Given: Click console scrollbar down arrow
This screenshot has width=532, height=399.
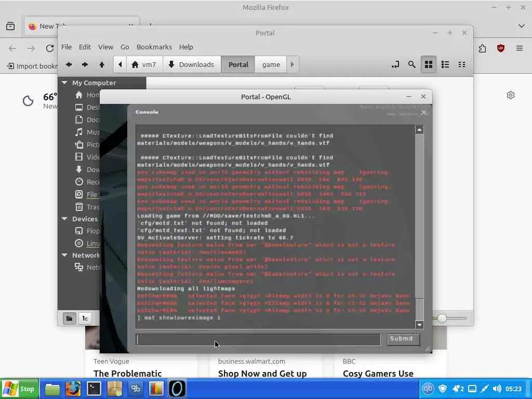Looking at the screenshot, I should click(x=419, y=325).
